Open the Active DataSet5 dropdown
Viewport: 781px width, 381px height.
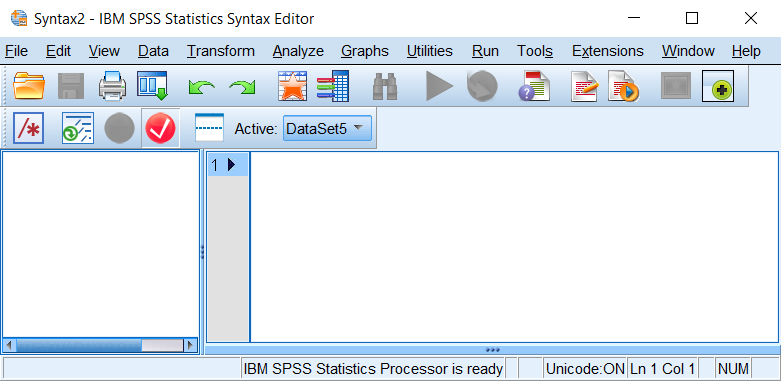(327, 129)
